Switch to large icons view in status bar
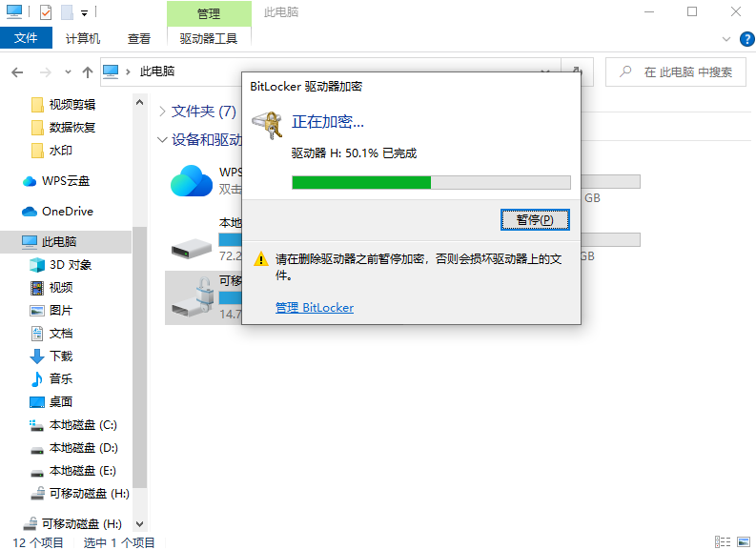Viewport: 756px width, 550px height. [x=744, y=541]
